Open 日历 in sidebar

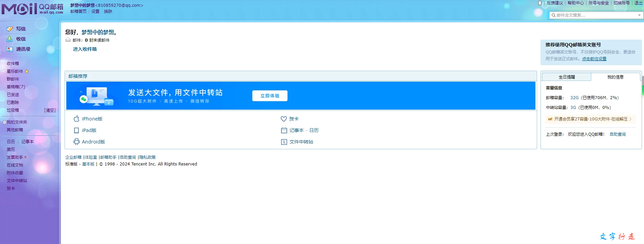11,142
